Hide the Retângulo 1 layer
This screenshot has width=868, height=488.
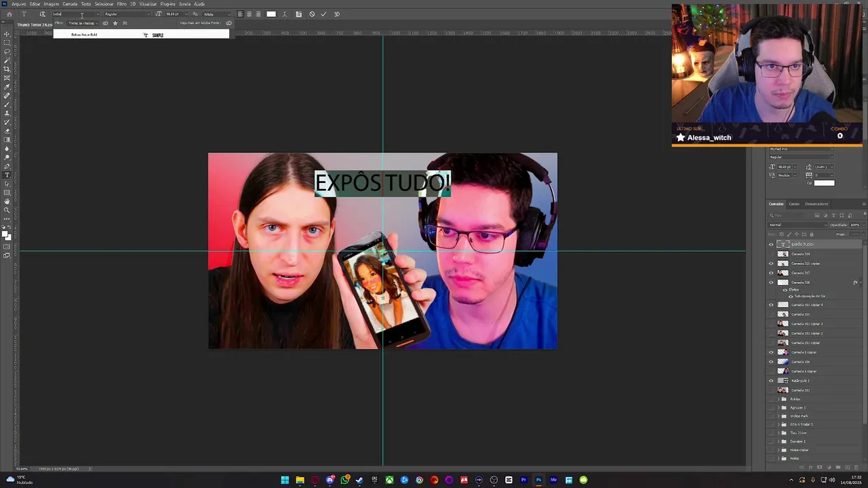pos(771,381)
